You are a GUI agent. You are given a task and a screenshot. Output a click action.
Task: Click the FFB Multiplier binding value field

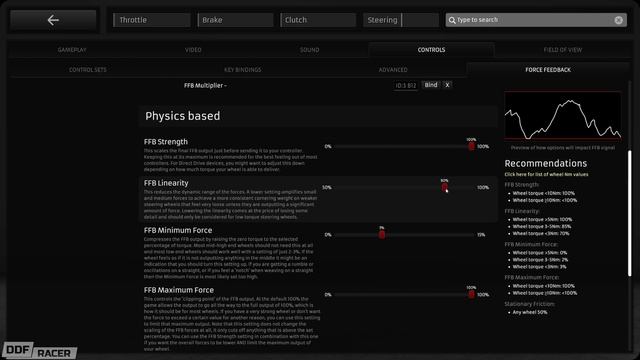(x=405, y=85)
